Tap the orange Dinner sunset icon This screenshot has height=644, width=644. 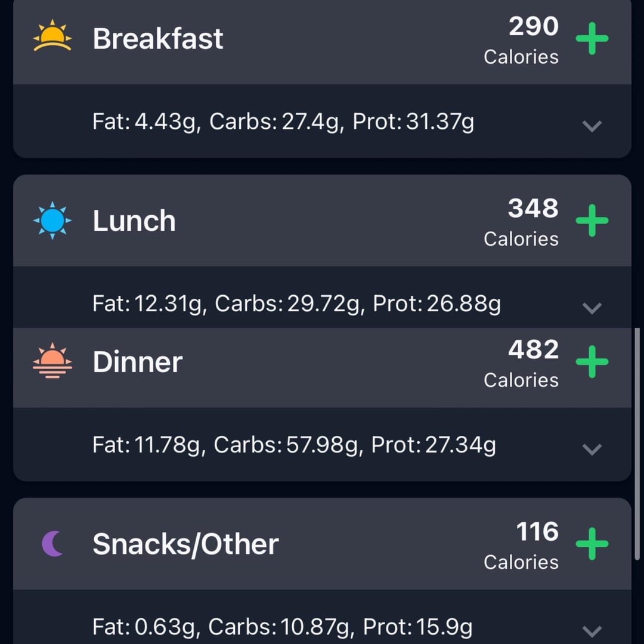52,361
